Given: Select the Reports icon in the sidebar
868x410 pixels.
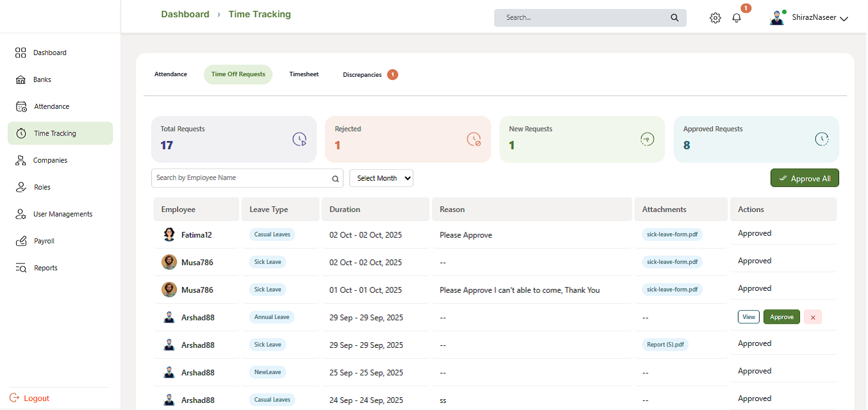Looking at the screenshot, I should [21, 267].
